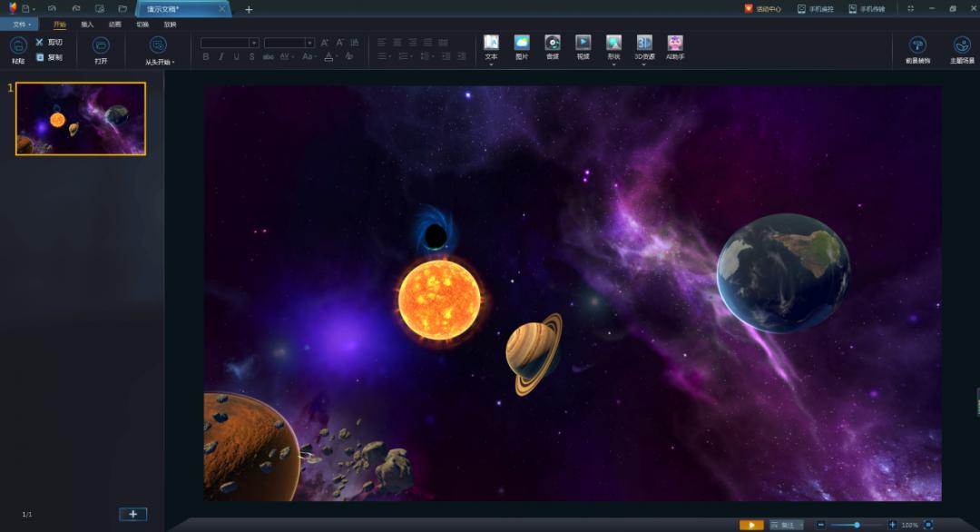The width and height of the screenshot is (980, 532).
Task: Click the 活动中心 link
Action: tap(762, 9)
